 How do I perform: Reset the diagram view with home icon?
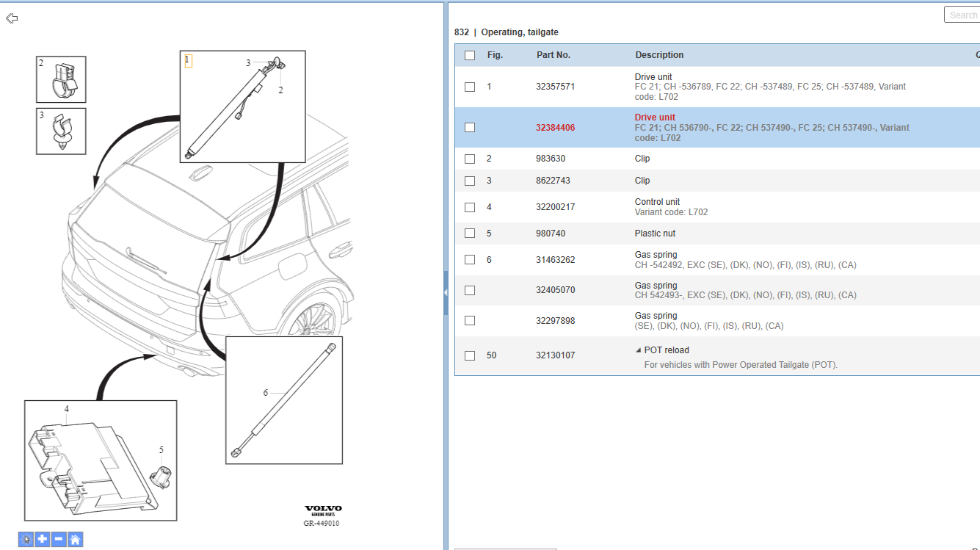pos(75,540)
